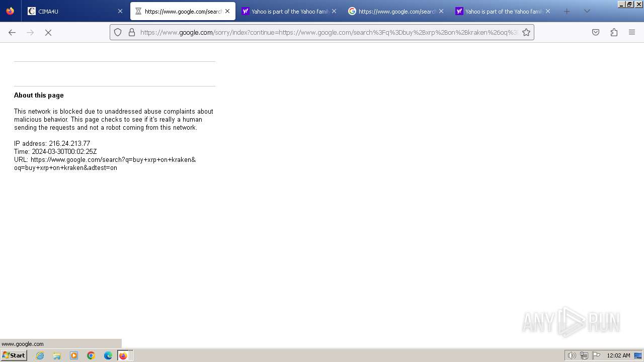Launch Microsoft Edge from the taskbar
Image resolution: width=644 pixels, height=362 pixels.
click(x=108, y=355)
